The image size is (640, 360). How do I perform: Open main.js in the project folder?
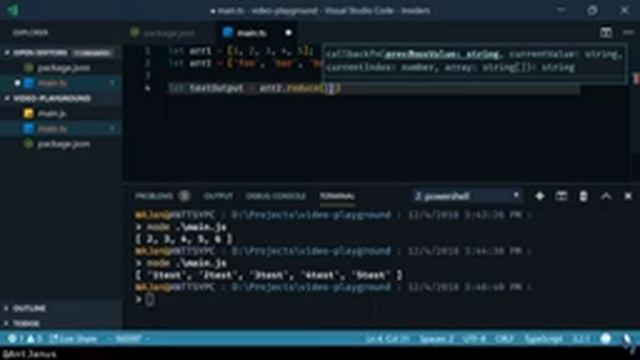(x=51, y=113)
